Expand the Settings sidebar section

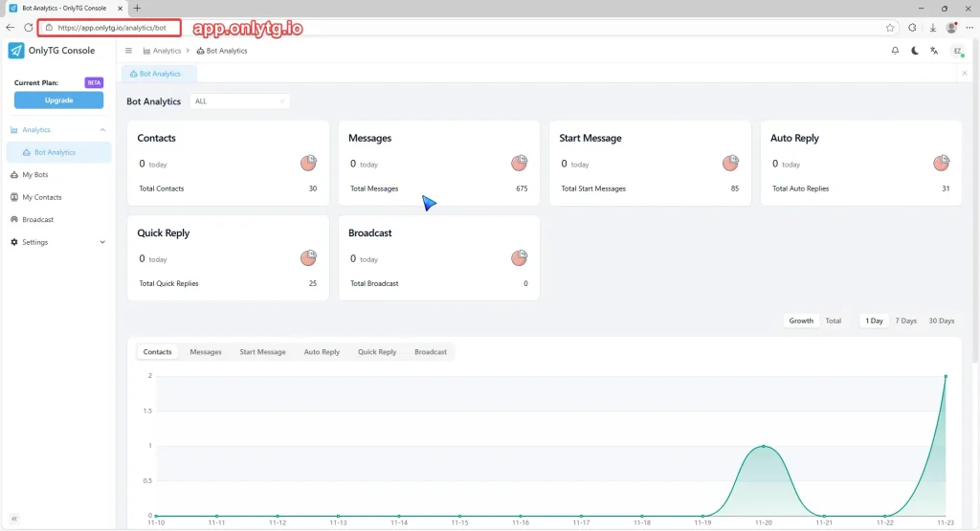(102, 242)
